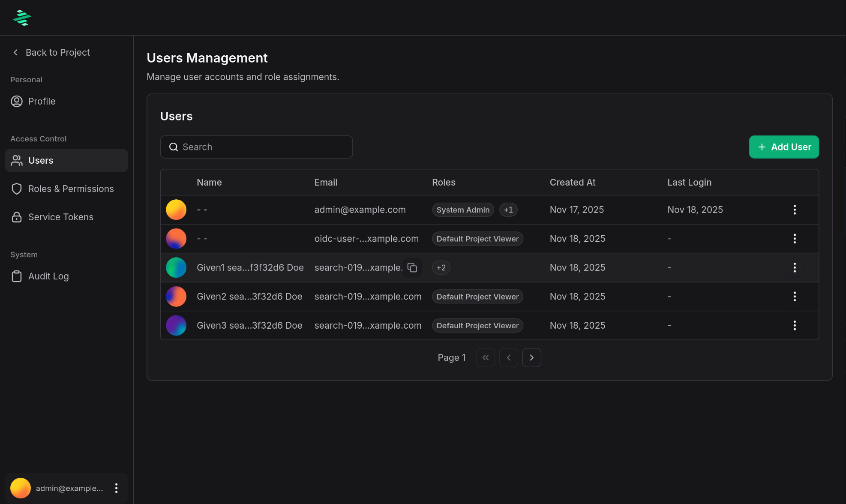Viewport: 846px width, 504px height.
Task: Open Audit Log via its clipboard icon
Action: pos(17,276)
